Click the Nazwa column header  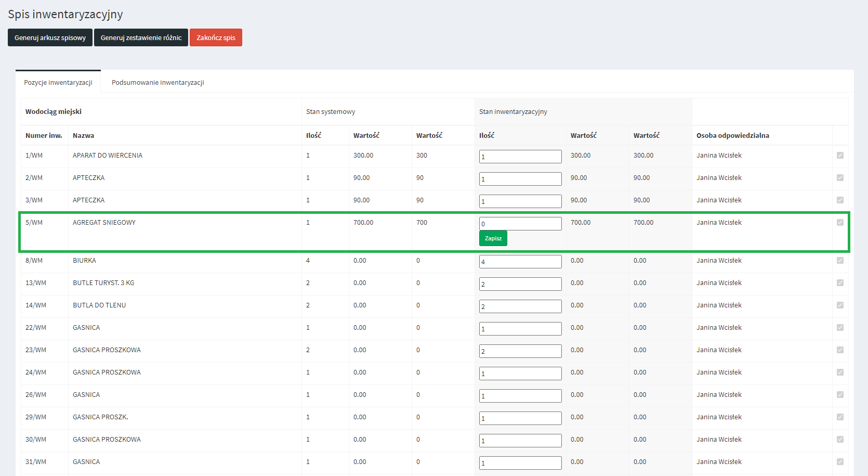pos(83,135)
